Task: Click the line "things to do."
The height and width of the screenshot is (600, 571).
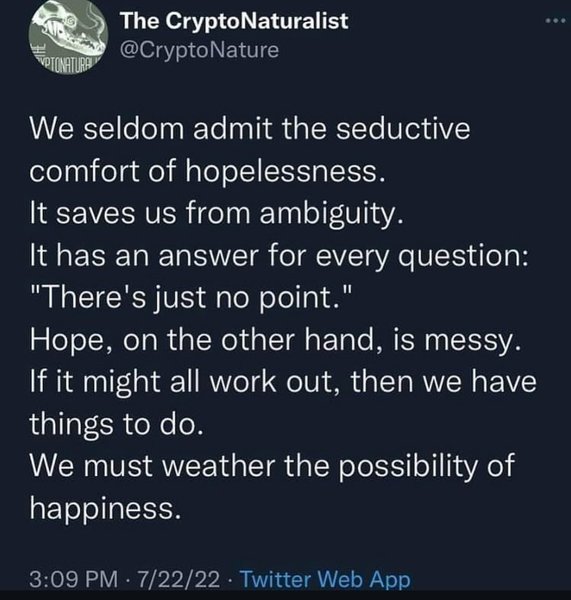Action: pos(116,424)
